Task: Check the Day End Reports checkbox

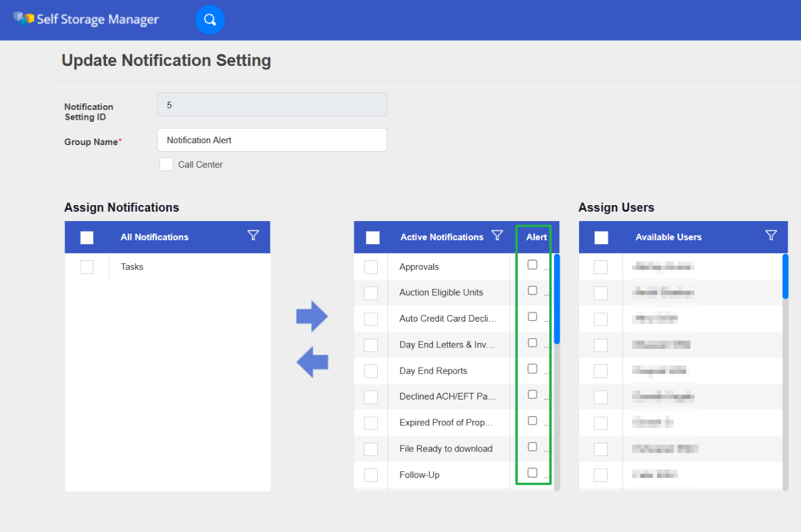Action: coord(371,371)
